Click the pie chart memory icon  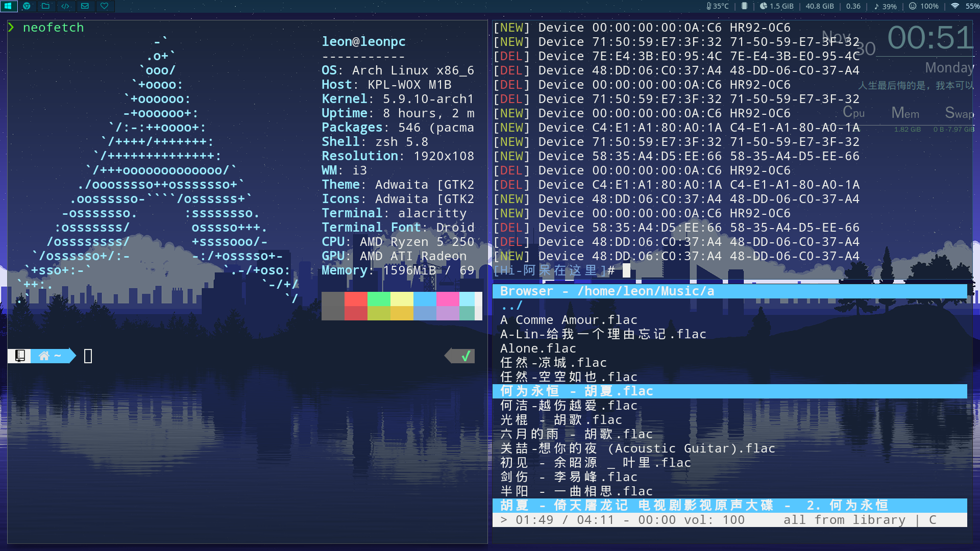(x=764, y=6)
